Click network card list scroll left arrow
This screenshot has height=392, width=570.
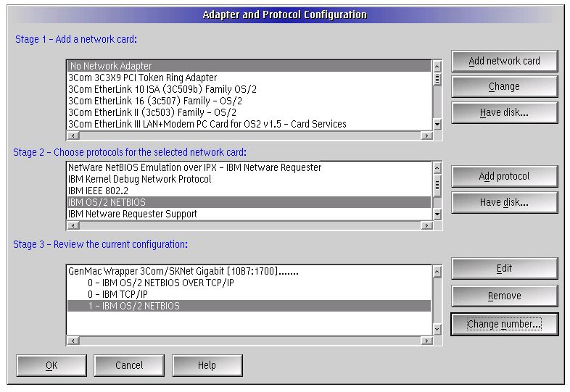pos(73,136)
